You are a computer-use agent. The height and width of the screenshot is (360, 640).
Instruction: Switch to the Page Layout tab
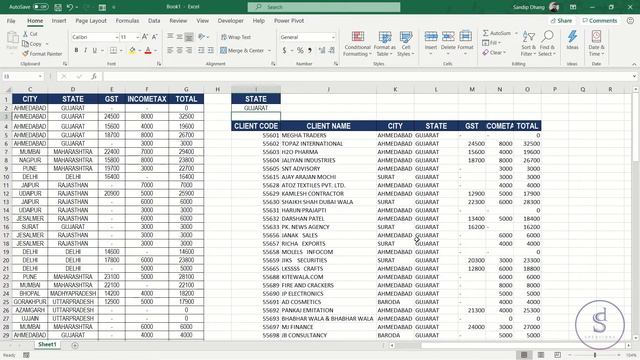tap(91, 20)
